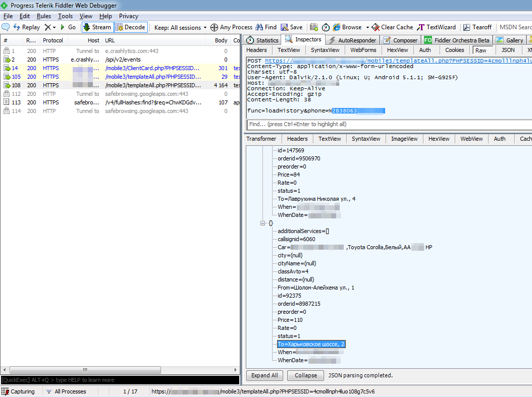Open Find sessions binoculars tool
This screenshot has height=397, width=532.
click(267, 27)
